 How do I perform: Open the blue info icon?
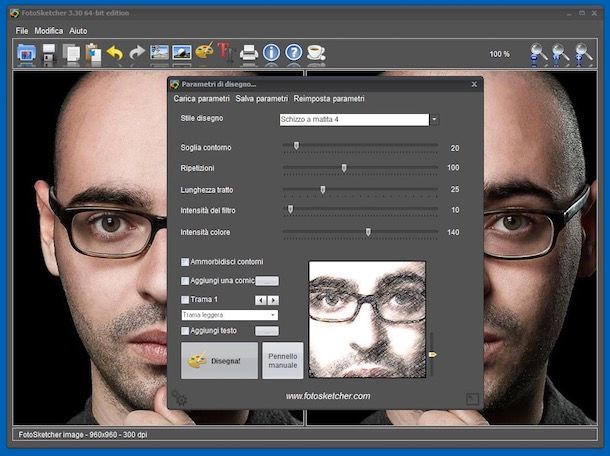(271, 52)
